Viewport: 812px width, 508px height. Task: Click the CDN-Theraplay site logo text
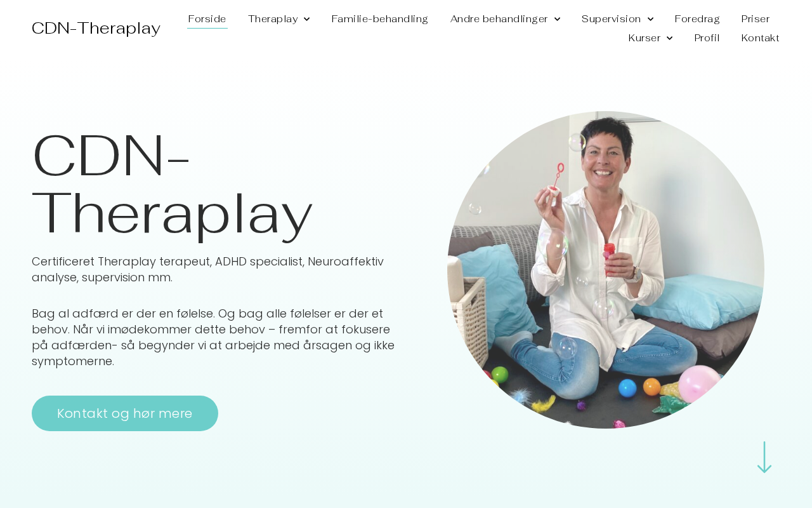(x=96, y=29)
